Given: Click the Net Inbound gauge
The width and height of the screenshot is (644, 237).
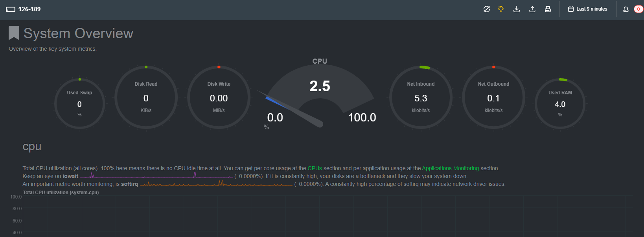Looking at the screenshot, I should 421,97.
